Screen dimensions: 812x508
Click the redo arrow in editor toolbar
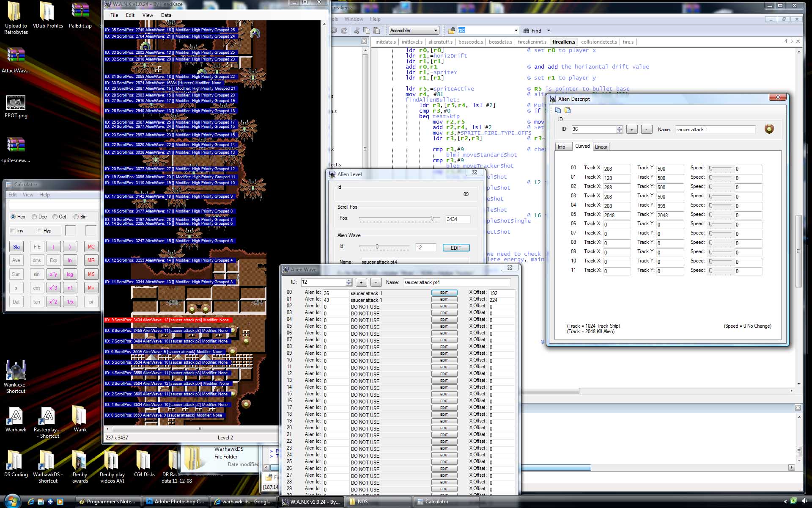click(344, 30)
